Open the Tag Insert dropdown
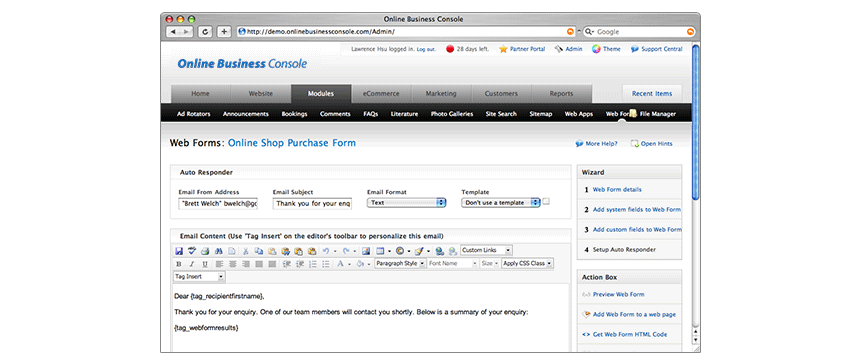The image size is (860, 360). [x=199, y=277]
